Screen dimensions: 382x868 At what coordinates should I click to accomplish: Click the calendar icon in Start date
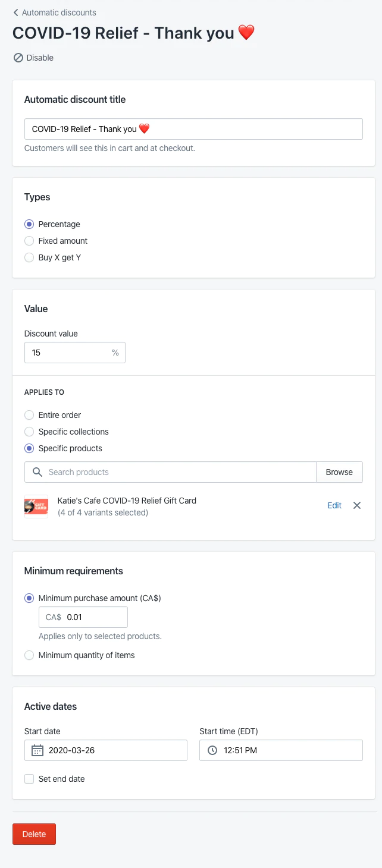click(37, 750)
